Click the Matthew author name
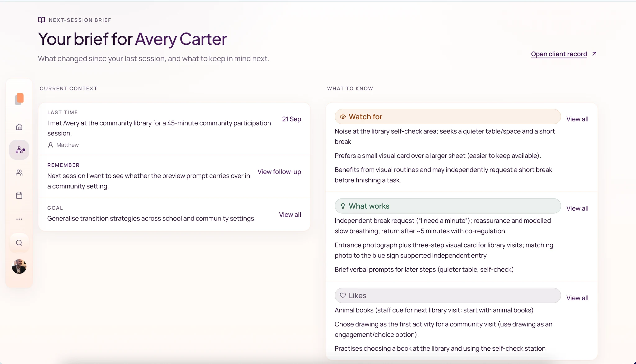The image size is (636, 364). (x=67, y=145)
